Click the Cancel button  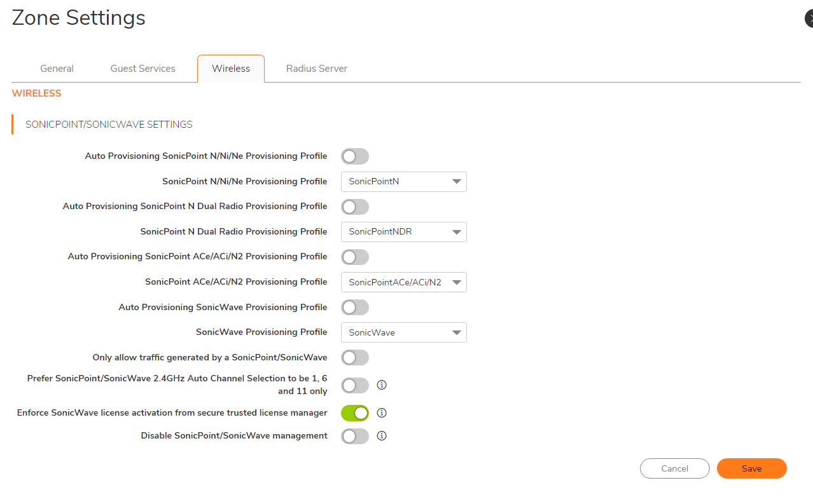pos(675,468)
